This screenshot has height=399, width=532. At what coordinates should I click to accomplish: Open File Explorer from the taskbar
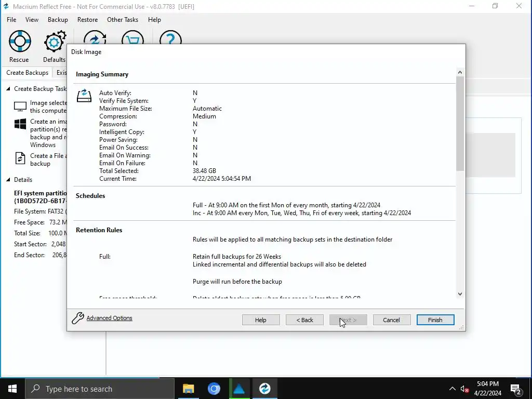click(x=188, y=389)
